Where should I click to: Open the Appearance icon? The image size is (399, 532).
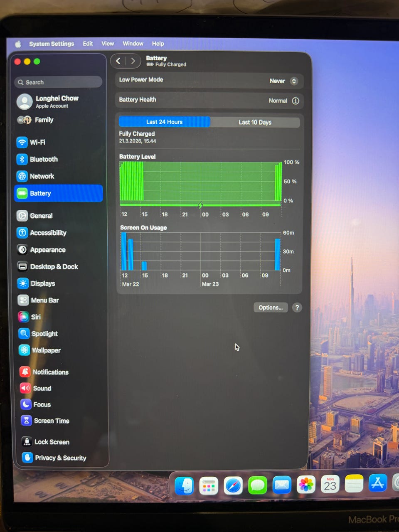(22, 250)
